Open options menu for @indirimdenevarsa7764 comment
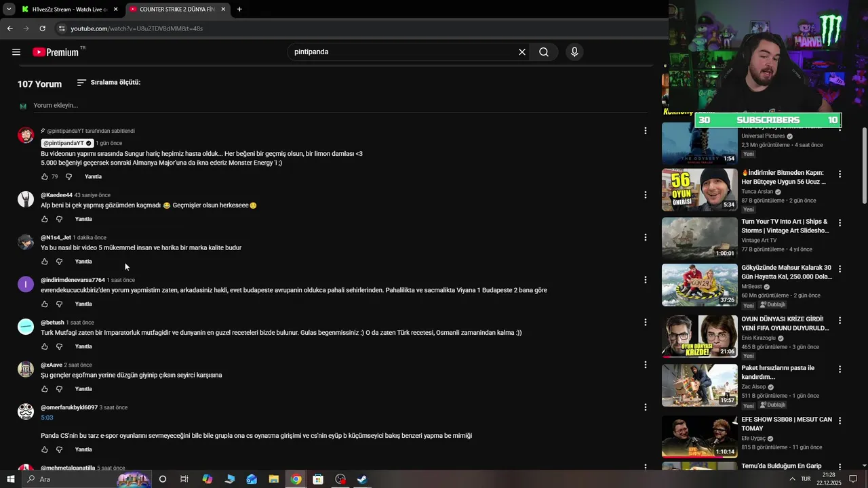 point(645,280)
